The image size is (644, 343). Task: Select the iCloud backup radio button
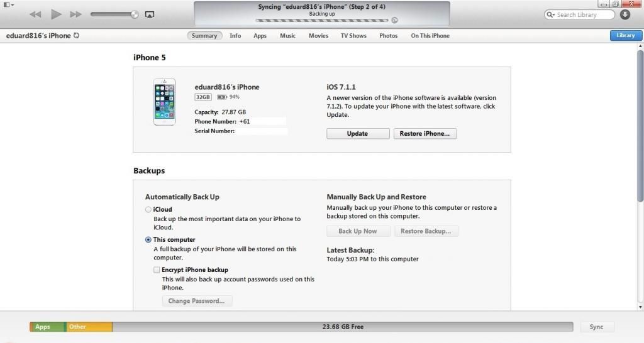(148, 209)
